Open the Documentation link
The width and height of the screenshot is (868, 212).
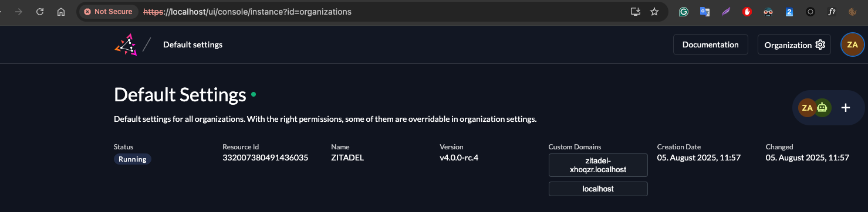pyautogui.click(x=710, y=45)
